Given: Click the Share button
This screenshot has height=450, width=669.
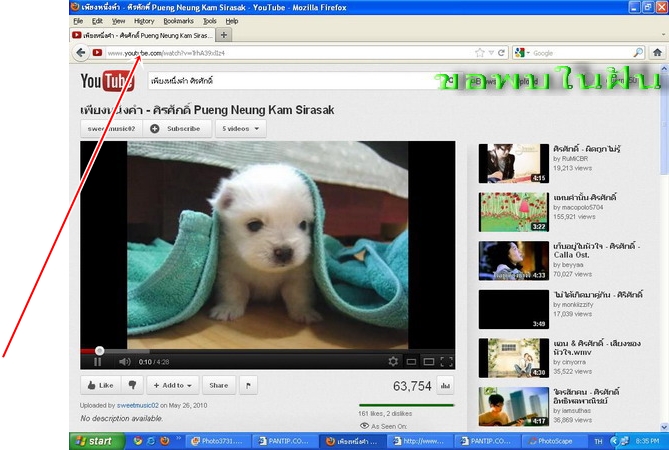Looking at the screenshot, I should click(x=218, y=385).
